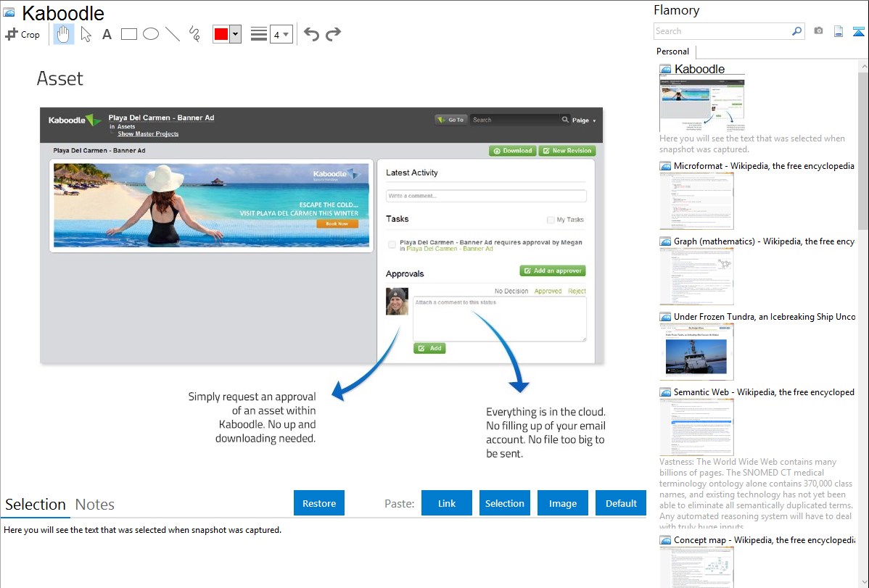
Task: Click the camera capture icon
Action: point(818,31)
